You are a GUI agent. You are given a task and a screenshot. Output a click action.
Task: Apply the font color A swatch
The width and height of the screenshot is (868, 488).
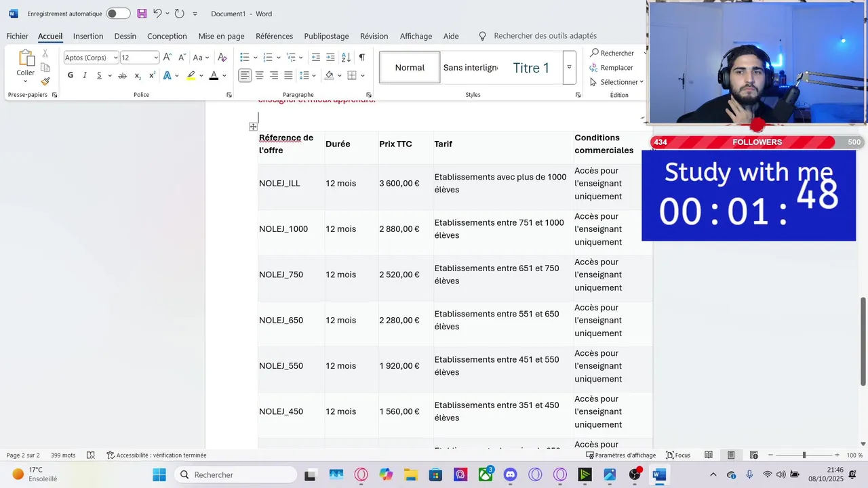[214, 75]
